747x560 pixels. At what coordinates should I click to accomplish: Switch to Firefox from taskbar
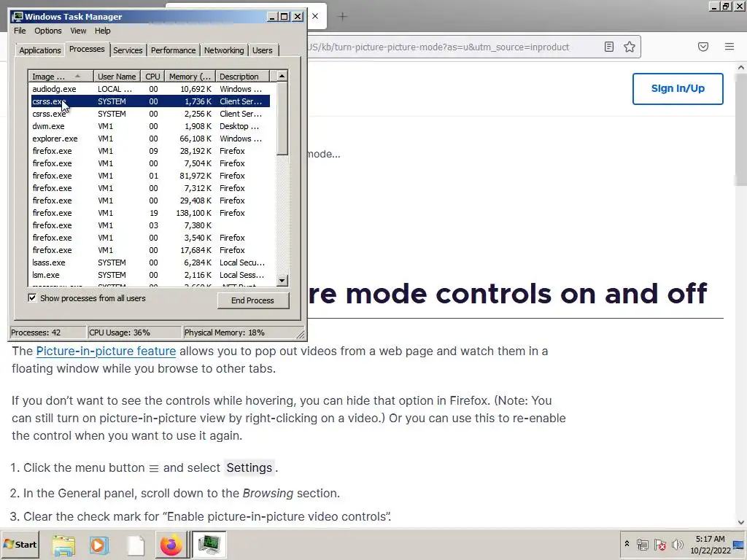tap(171, 544)
